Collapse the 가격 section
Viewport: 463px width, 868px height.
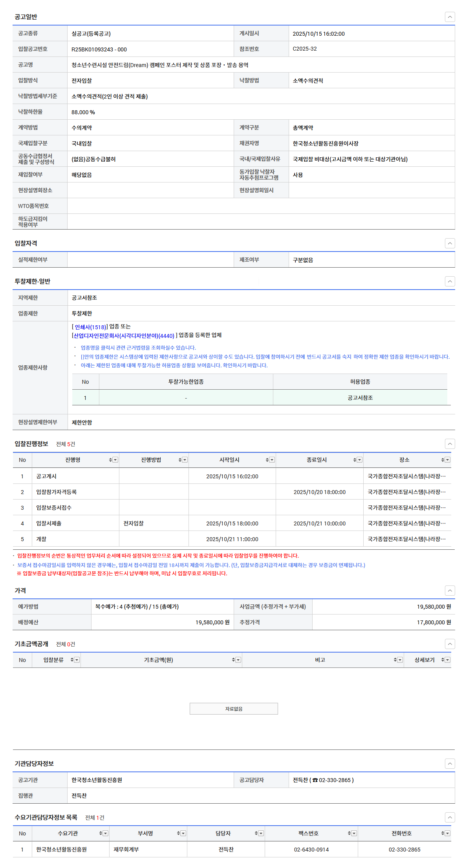coord(450,591)
